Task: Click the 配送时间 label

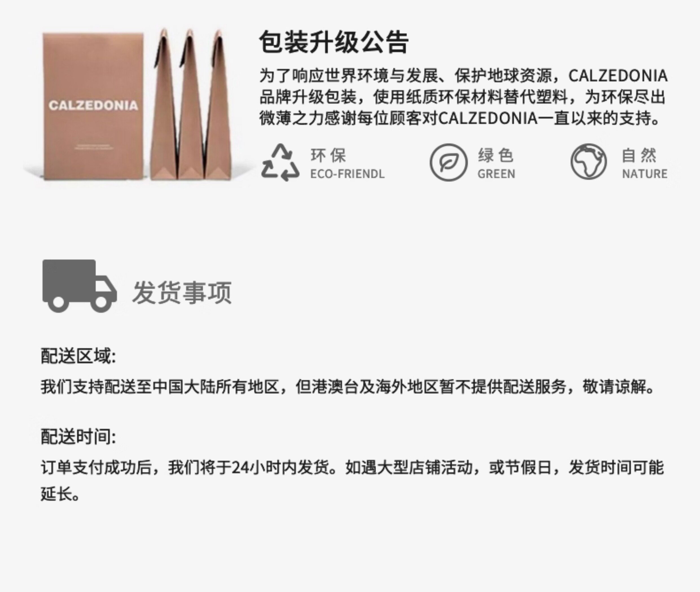Action: (78, 437)
